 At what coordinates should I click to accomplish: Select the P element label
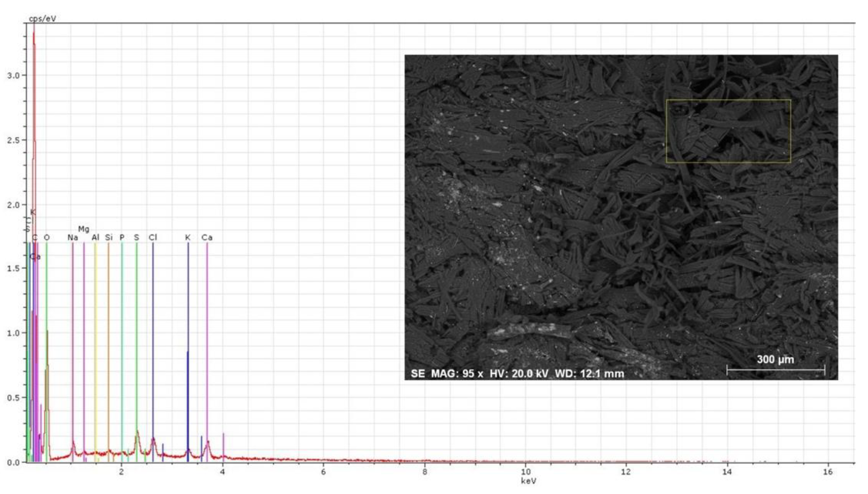[122, 237]
